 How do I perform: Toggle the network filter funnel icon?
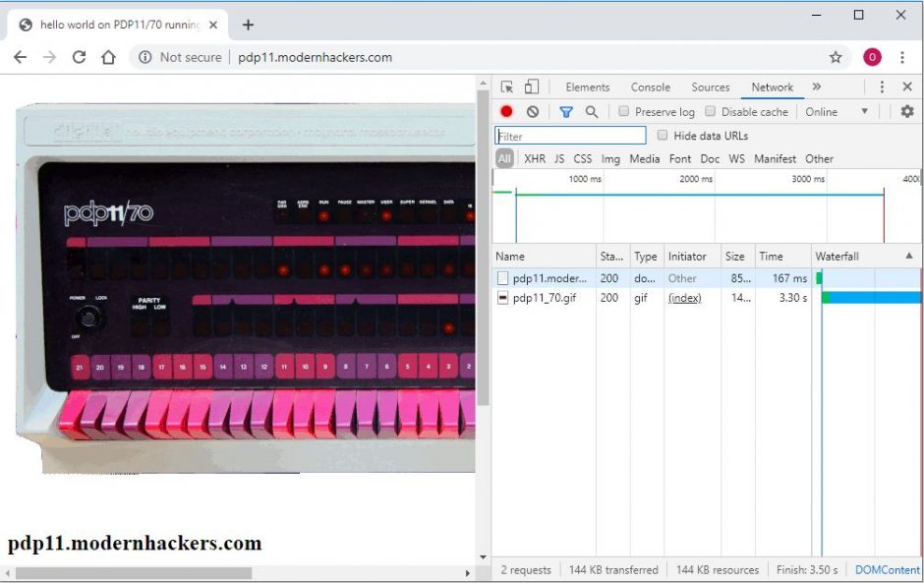click(566, 111)
